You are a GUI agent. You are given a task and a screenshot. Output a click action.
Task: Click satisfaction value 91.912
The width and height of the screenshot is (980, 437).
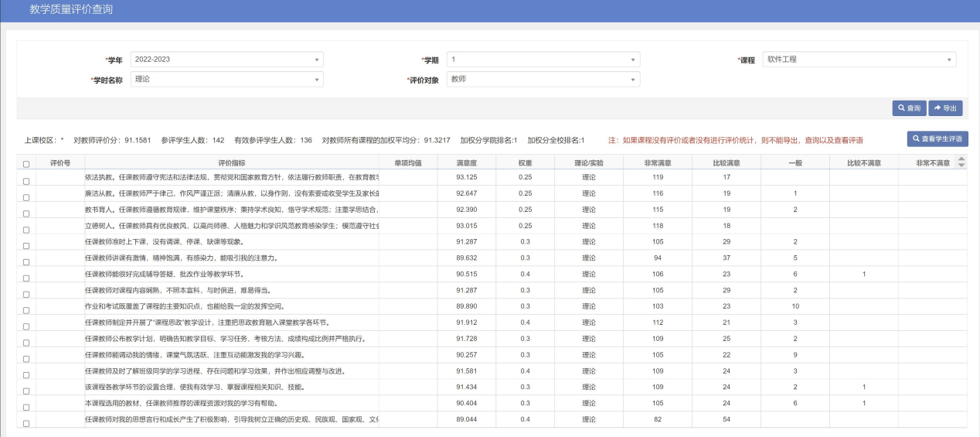click(466, 323)
